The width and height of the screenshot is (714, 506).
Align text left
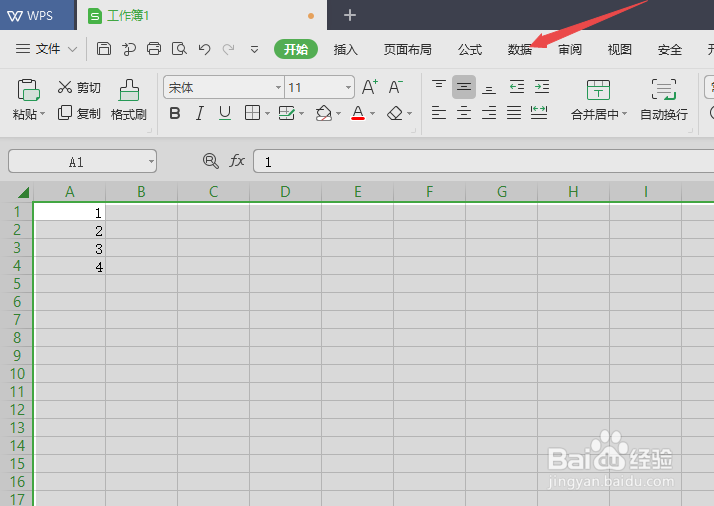click(x=439, y=112)
